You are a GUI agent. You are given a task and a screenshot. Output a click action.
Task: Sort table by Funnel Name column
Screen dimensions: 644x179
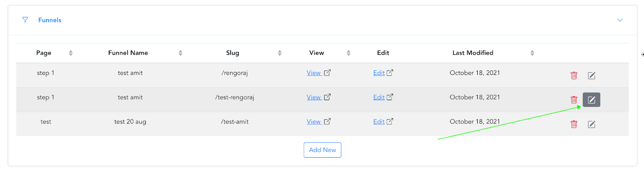tap(180, 53)
